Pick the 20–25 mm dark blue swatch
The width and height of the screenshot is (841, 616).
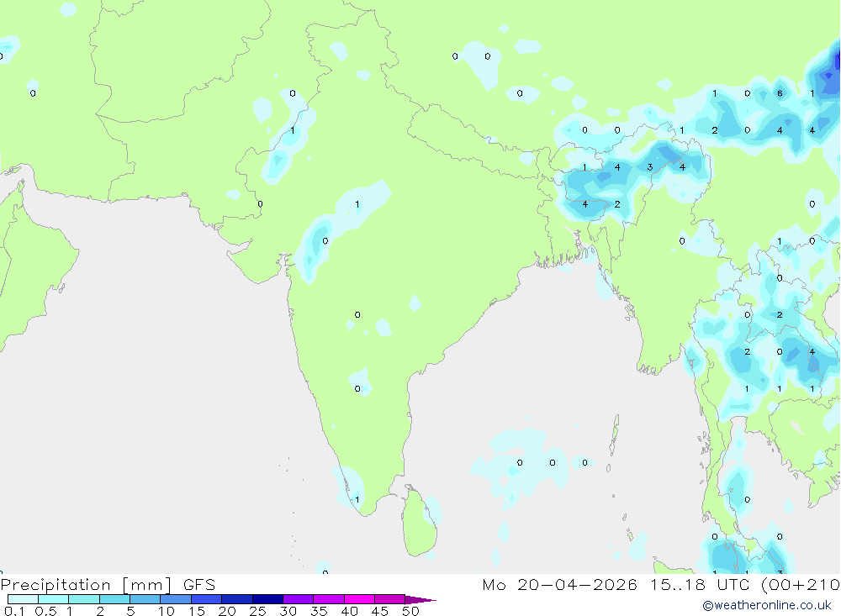click(236, 599)
